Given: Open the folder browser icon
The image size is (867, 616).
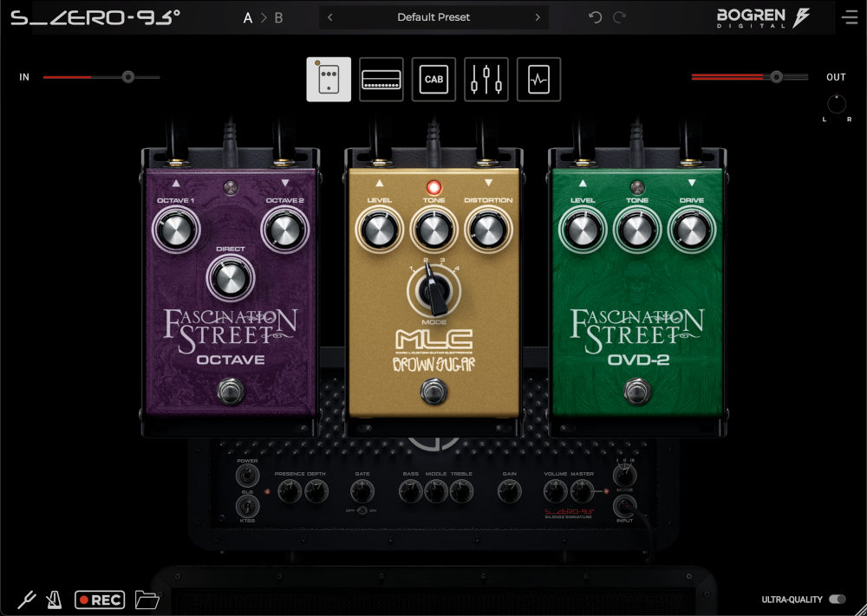Looking at the screenshot, I should click(147, 600).
